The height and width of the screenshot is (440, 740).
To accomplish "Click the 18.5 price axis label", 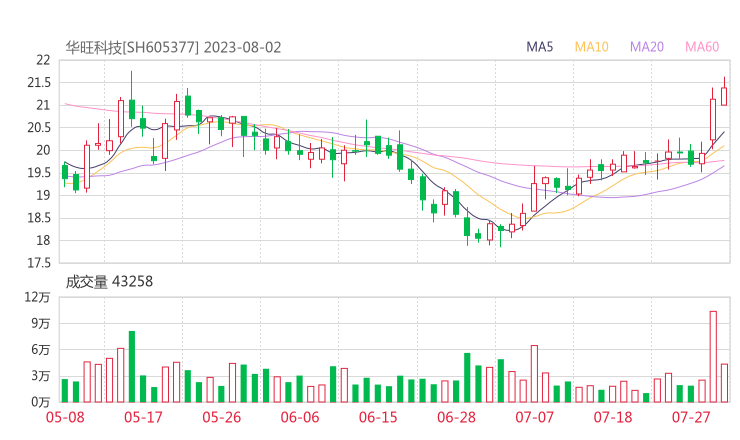I will point(39,218).
